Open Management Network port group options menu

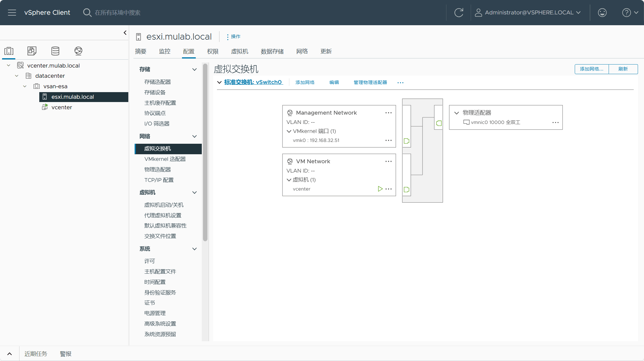tap(389, 113)
